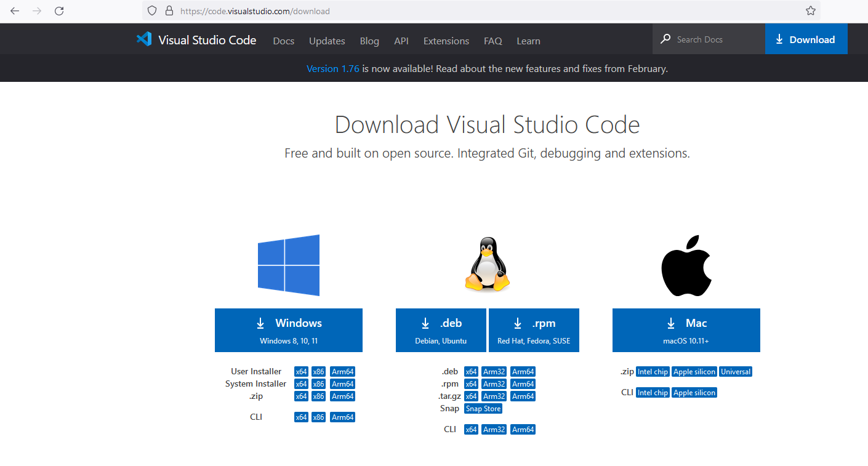Download Linux .tar.gz Arm32

coord(494,396)
